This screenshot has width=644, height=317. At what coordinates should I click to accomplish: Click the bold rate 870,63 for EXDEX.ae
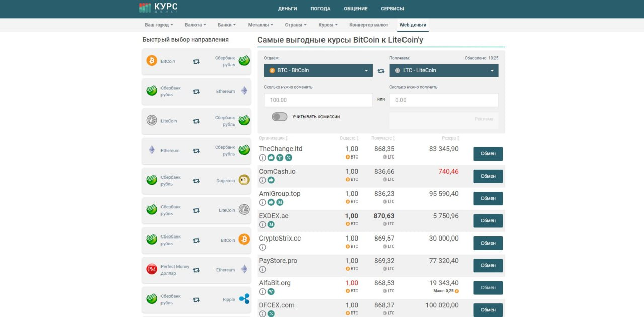[x=384, y=216]
